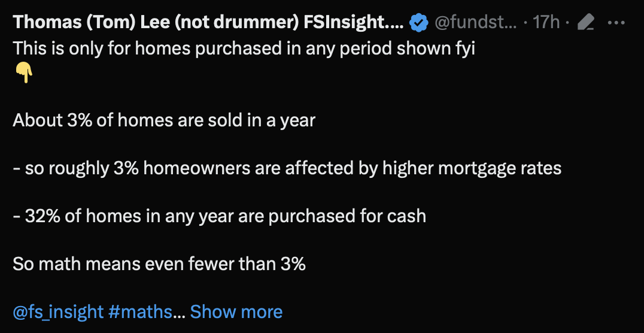
Task: Click the pencil edited-post icon
Action: 586,23
